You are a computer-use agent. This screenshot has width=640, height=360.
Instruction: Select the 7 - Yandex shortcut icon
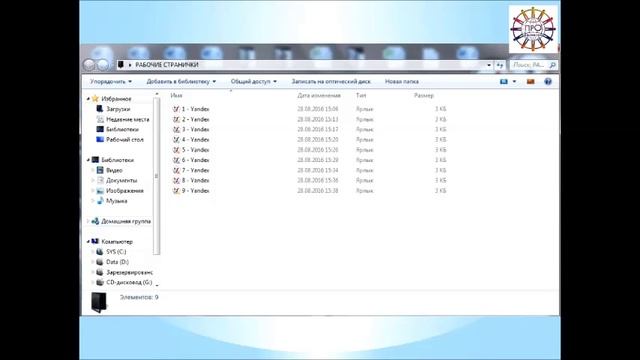pyautogui.click(x=176, y=170)
